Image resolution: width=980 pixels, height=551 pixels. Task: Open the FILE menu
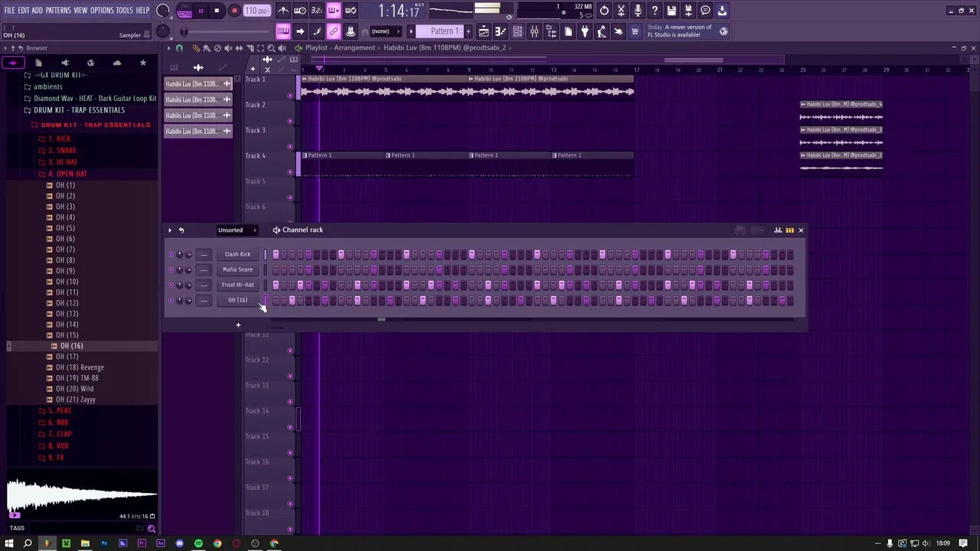[9, 11]
